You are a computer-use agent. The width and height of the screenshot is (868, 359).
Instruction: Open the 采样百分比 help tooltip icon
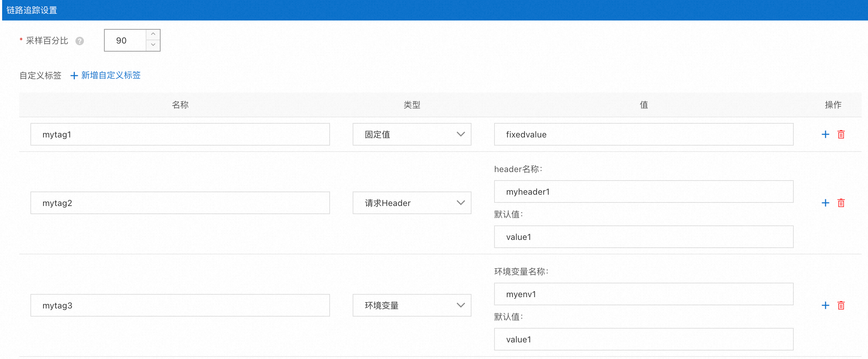[x=80, y=41]
